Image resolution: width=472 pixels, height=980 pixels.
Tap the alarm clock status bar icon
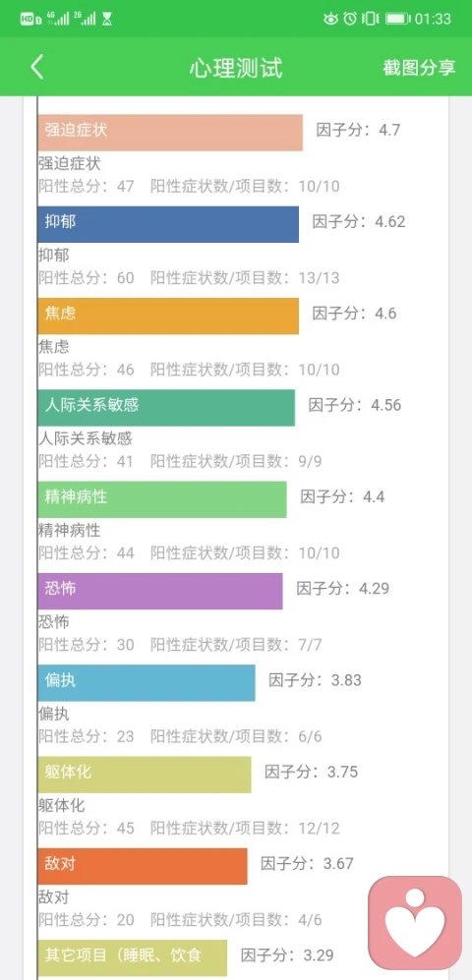pyautogui.click(x=351, y=19)
